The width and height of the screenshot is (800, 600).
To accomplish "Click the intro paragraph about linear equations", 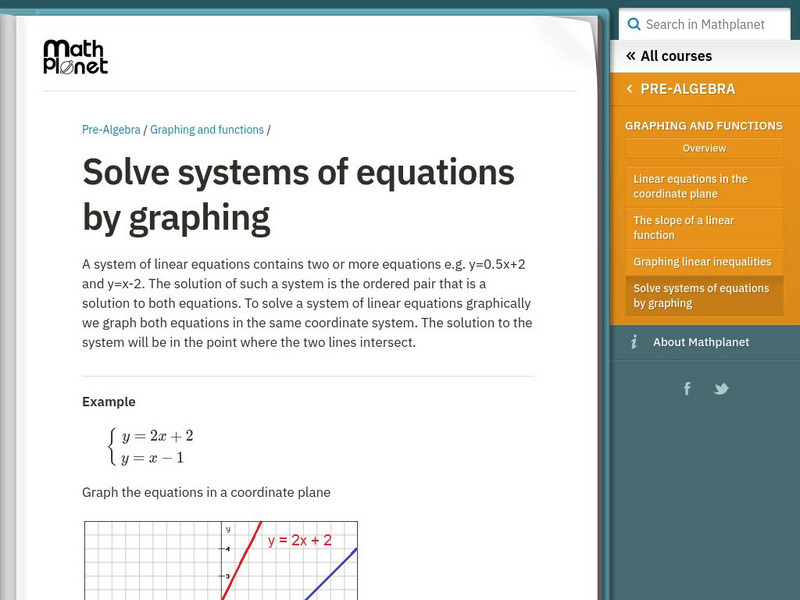I will click(307, 303).
